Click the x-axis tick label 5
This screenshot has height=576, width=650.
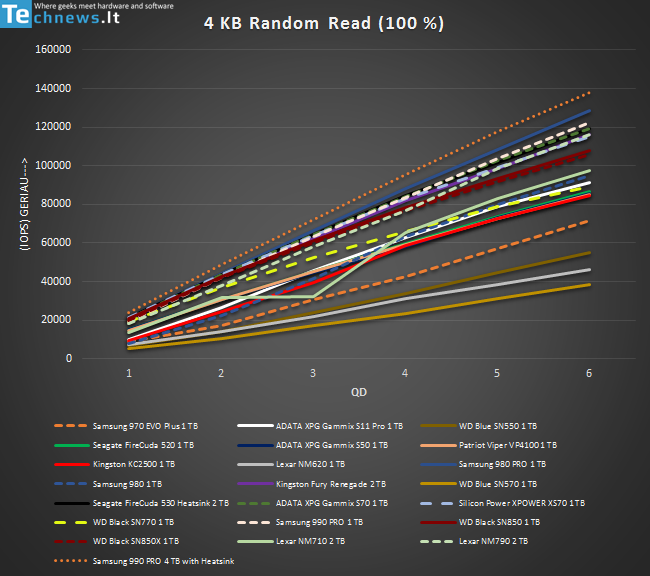[x=497, y=373]
